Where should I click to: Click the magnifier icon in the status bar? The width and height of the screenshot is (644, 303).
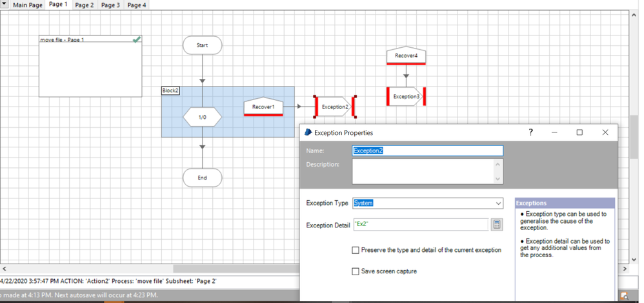(625, 295)
